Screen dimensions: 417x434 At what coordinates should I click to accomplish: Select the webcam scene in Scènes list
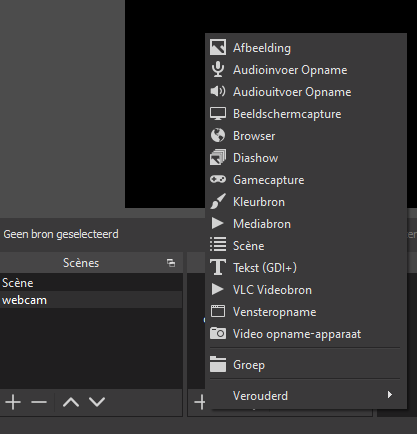[x=91, y=300]
